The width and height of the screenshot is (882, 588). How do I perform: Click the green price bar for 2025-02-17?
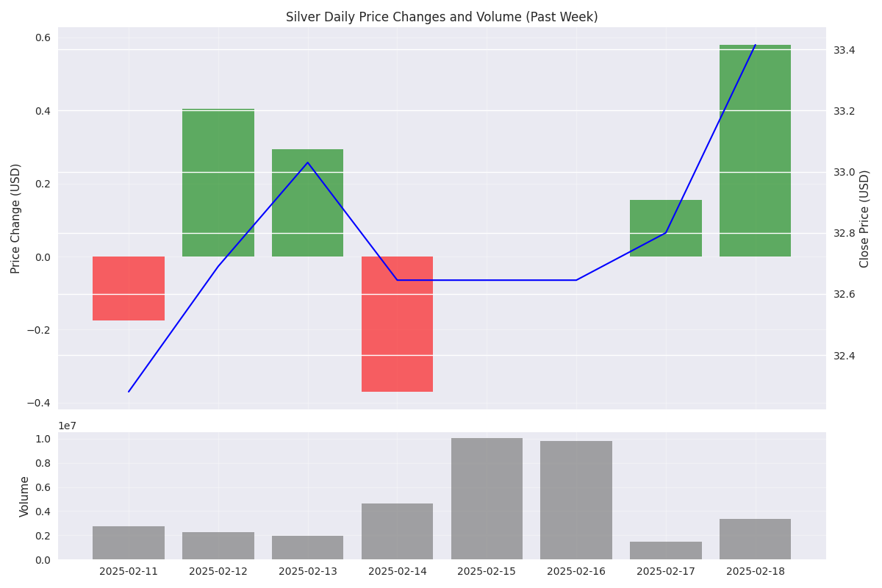tap(666, 228)
